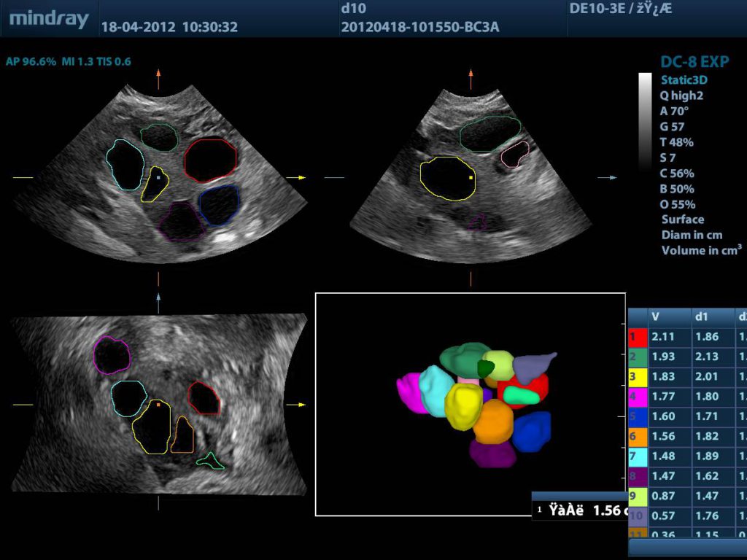This screenshot has width=747, height=560.
Task: Click the scrollbar beneath the follicle table
Action: [687, 548]
